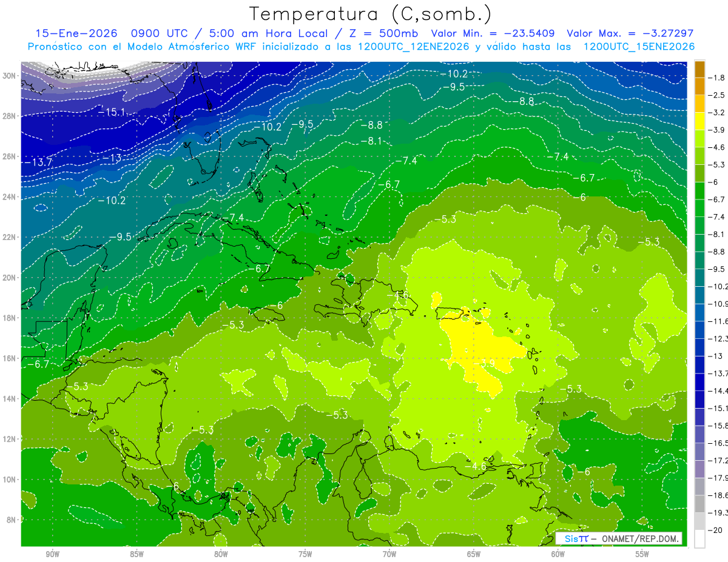Click the 65W longitude axis label
This screenshot has height=562, width=728.
click(x=474, y=554)
